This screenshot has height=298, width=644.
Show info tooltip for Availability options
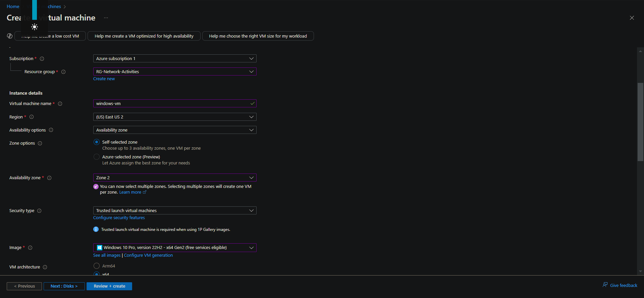point(51,130)
